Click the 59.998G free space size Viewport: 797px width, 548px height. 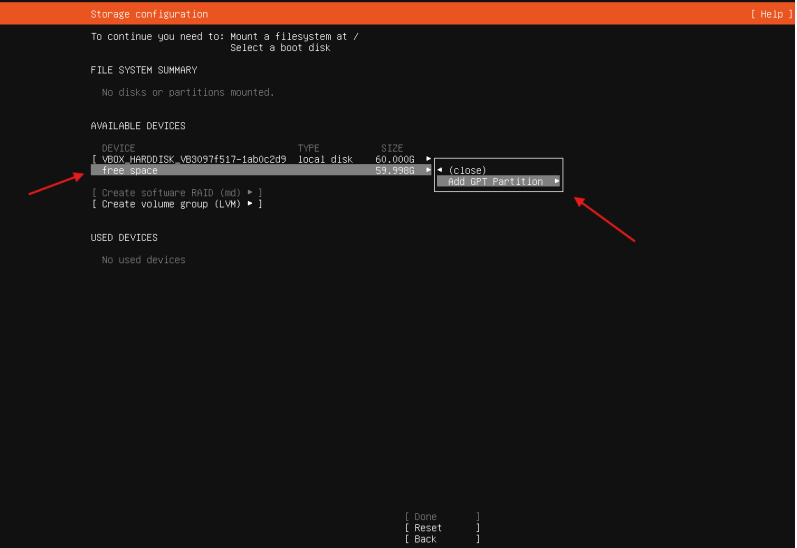[x=395, y=171]
